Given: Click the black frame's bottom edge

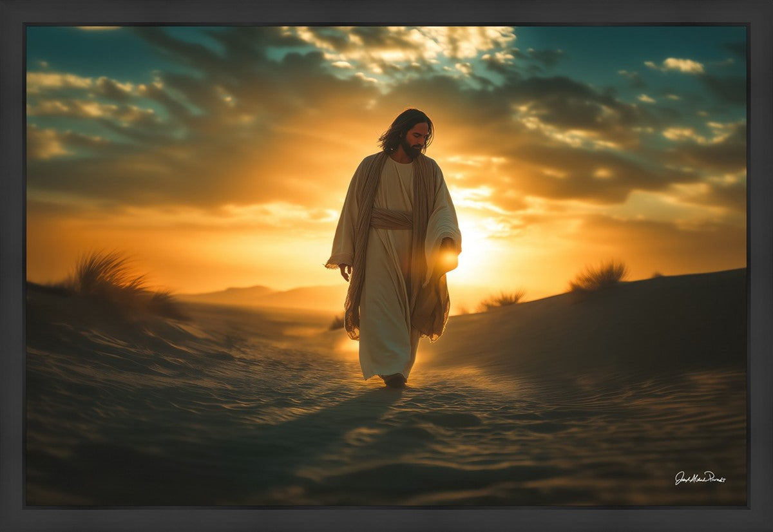Looking at the screenshot, I should point(386,519).
